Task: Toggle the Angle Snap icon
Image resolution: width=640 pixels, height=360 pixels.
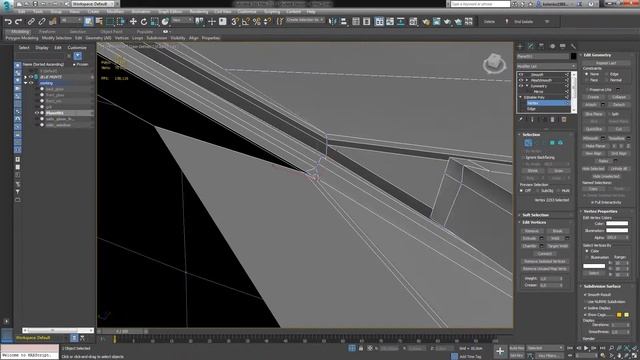Action: pos(245,22)
